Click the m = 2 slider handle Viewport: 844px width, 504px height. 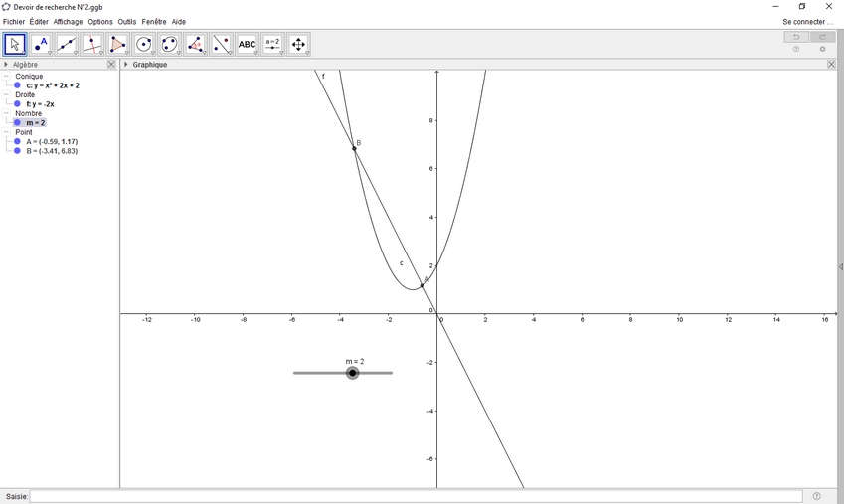pyautogui.click(x=353, y=373)
